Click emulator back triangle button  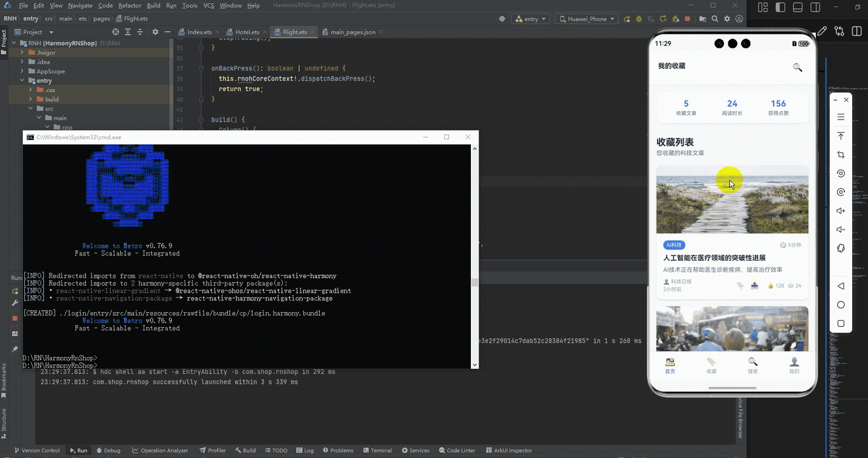coord(841,286)
